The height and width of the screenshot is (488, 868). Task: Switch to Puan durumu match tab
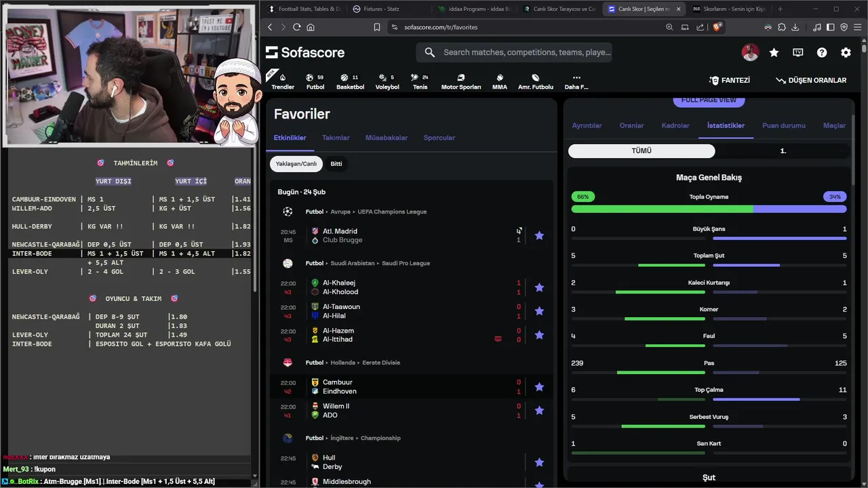(784, 125)
